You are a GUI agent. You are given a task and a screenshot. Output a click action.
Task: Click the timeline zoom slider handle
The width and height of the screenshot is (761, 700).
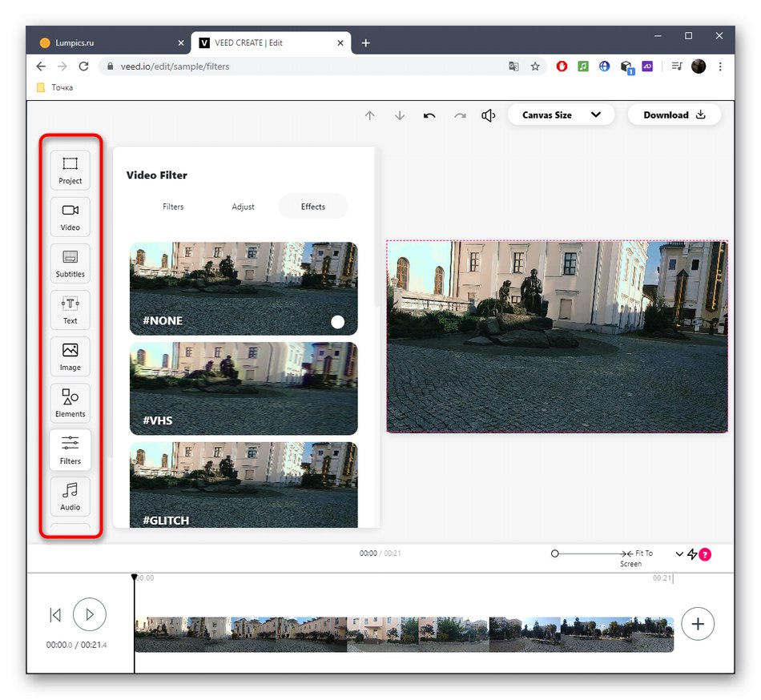pos(555,553)
